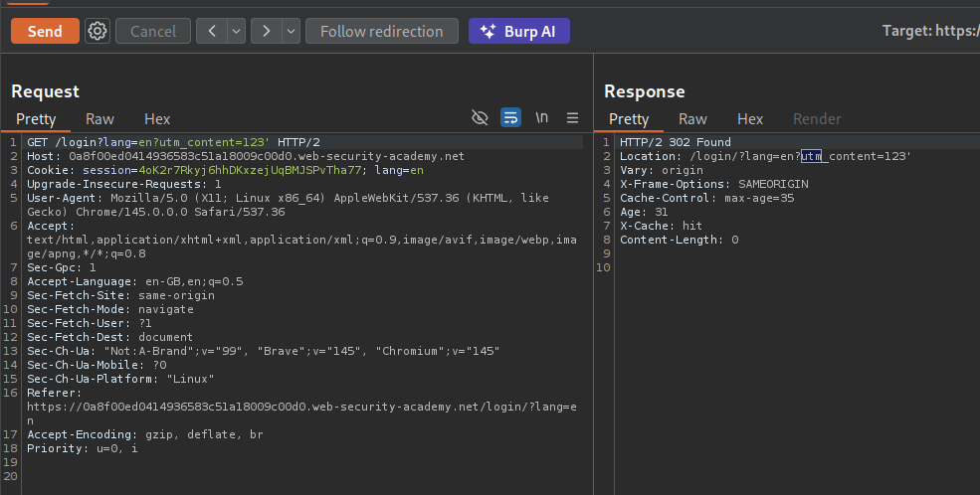Go forward to next request in history
The height and width of the screenshot is (495, 980).
266,31
